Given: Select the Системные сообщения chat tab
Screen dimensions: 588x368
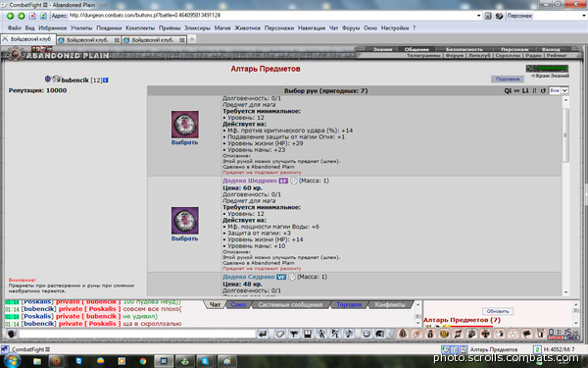Looking at the screenshot, I should pyautogui.click(x=290, y=305).
